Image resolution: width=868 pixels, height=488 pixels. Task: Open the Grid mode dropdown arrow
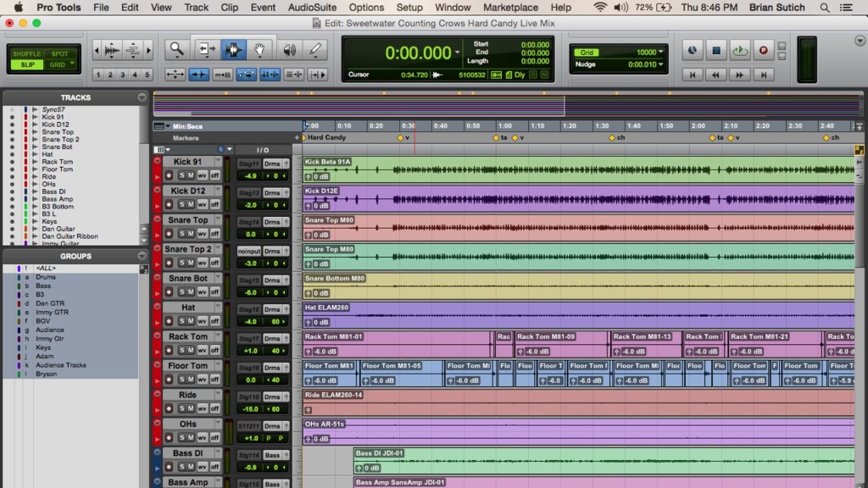(73, 64)
